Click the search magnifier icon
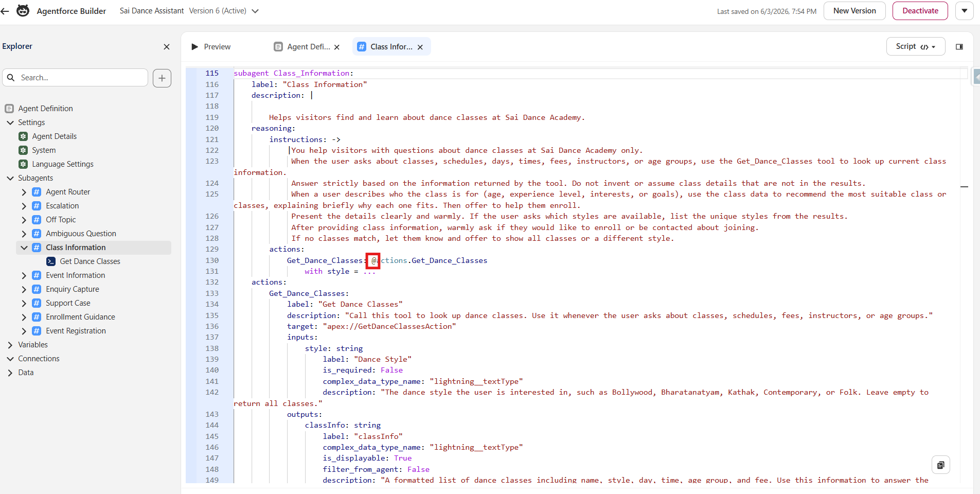 click(11, 78)
